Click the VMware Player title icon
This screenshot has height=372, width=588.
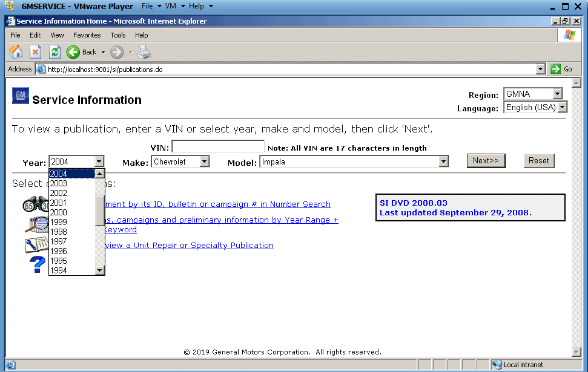[x=9, y=6]
